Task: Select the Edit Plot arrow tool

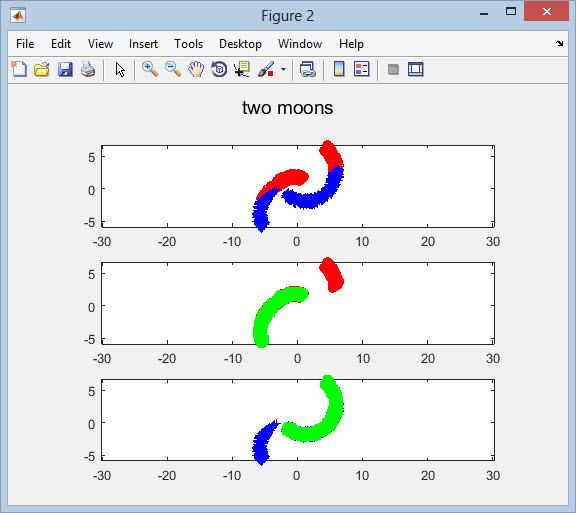Action: pyautogui.click(x=120, y=69)
